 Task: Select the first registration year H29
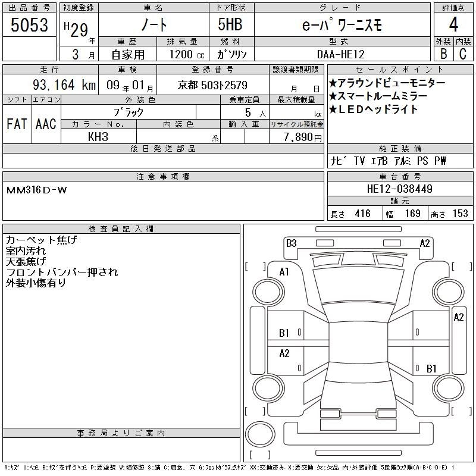pos(76,30)
